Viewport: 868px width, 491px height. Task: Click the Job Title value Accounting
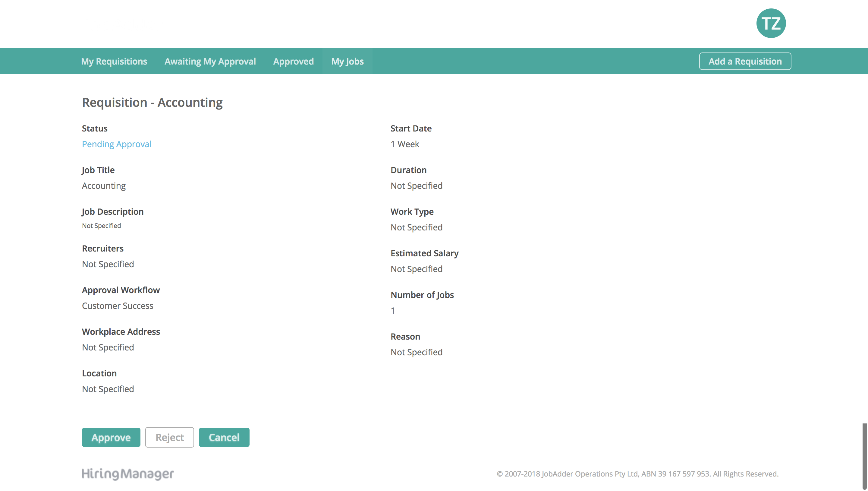104,186
